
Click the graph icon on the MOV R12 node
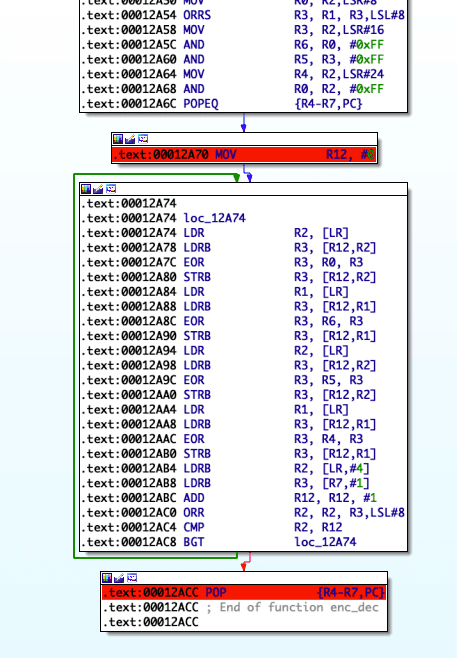pos(143,139)
